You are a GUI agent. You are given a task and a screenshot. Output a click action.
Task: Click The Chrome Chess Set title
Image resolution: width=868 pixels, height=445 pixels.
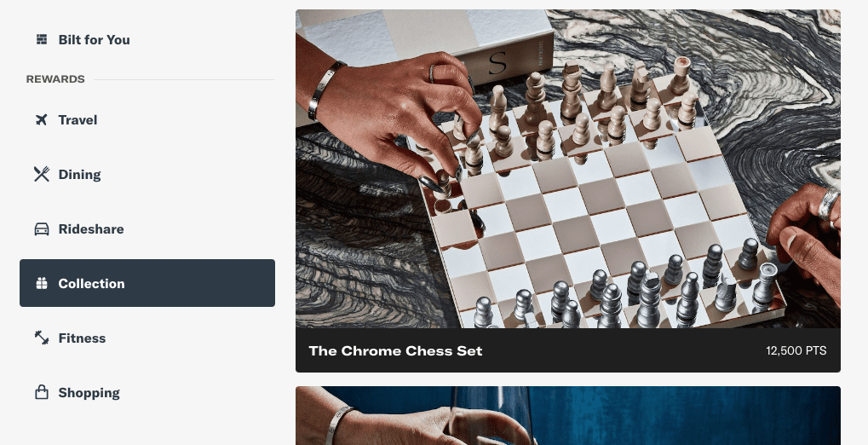coord(395,350)
